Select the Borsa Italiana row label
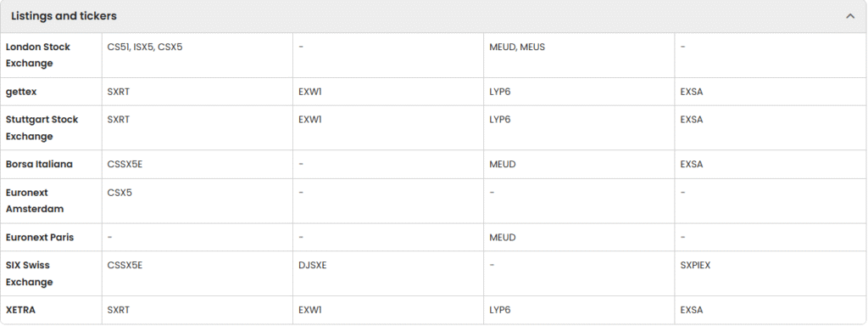 tap(39, 164)
